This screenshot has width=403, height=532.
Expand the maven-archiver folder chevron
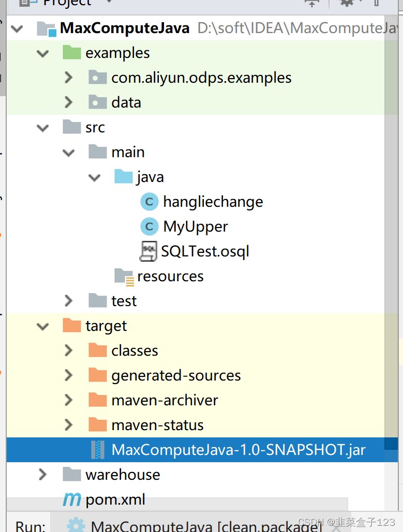[x=69, y=400]
